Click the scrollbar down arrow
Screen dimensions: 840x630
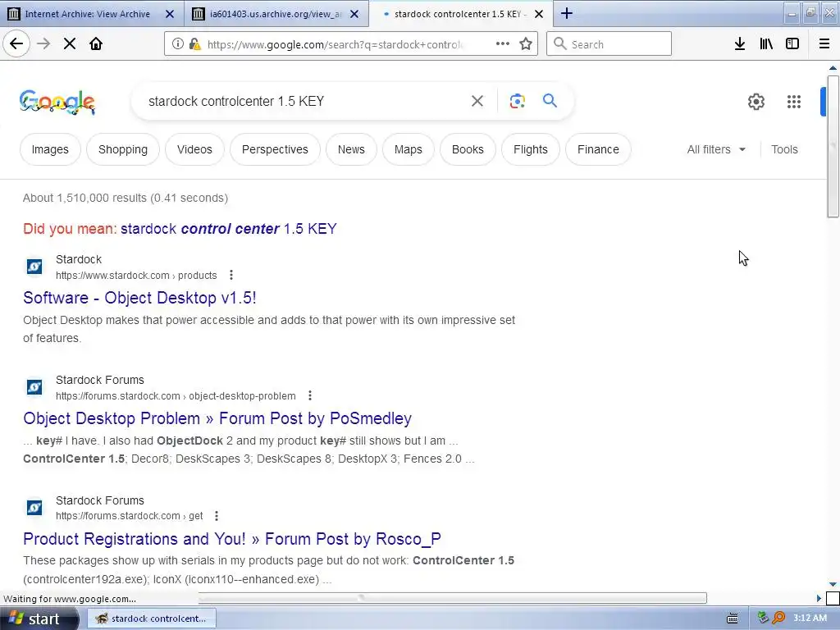(833, 584)
